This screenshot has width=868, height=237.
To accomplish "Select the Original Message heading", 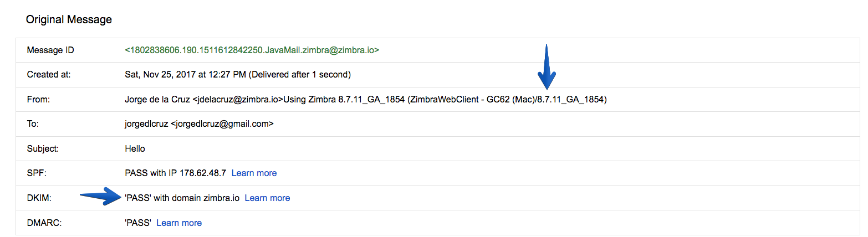I will (69, 20).
